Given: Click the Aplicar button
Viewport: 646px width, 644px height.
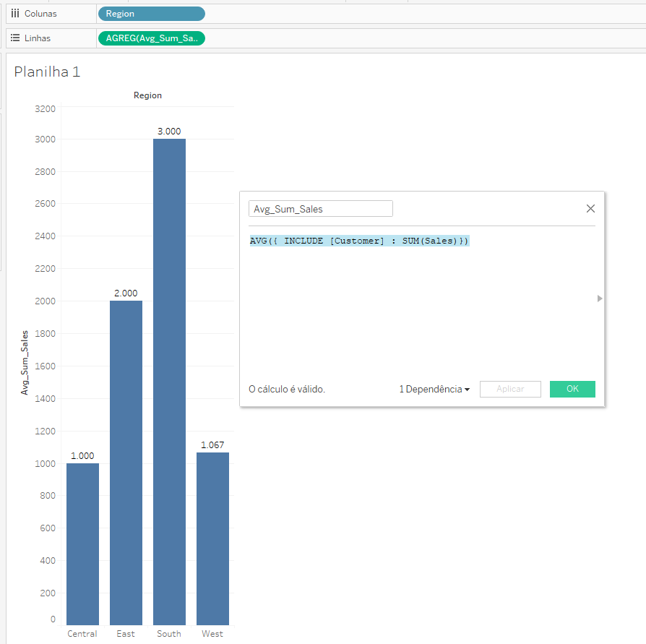Looking at the screenshot, I should (x=510, y=389).
